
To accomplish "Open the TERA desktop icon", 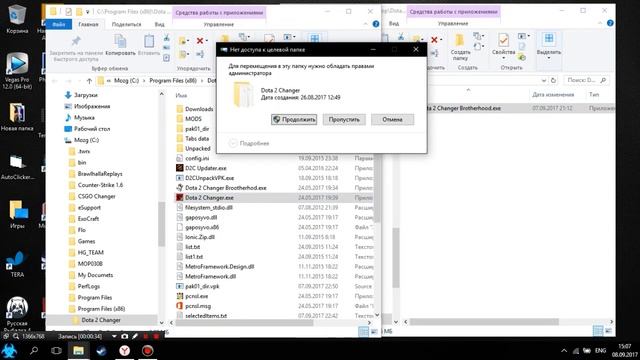I will [17, 264].
